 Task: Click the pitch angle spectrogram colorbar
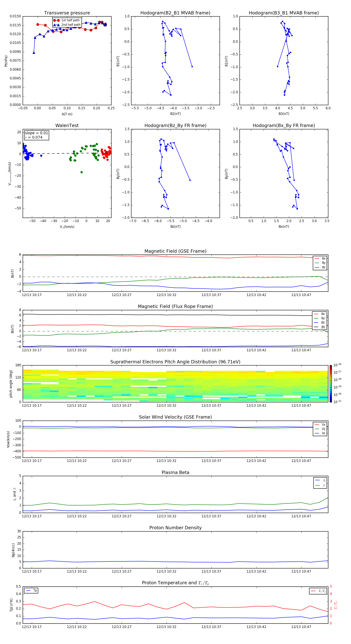point(331,384)
